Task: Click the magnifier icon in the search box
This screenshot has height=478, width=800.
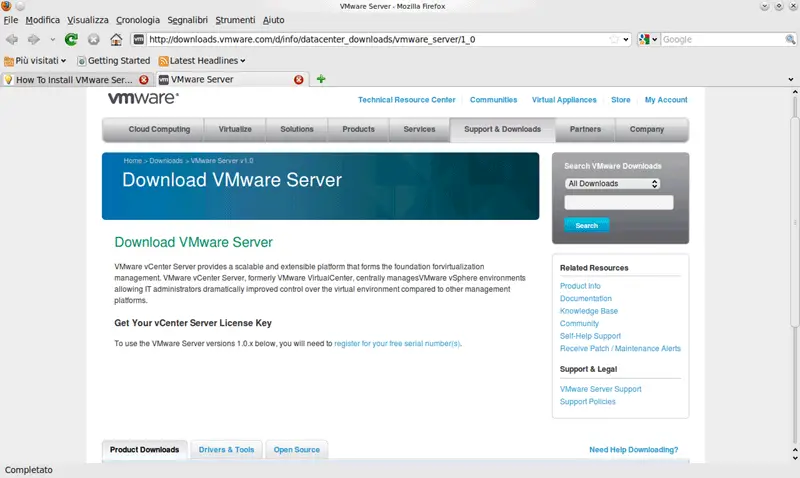Action: 790,39
